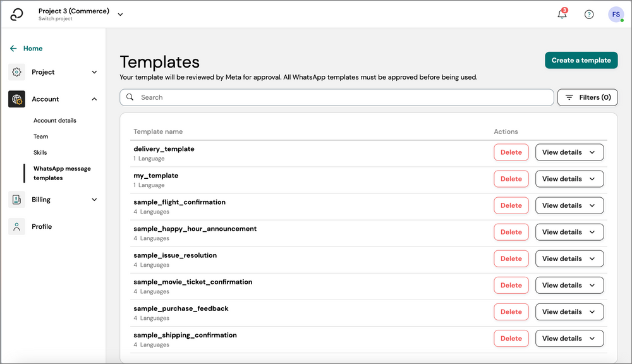Click the Project gear icon in sidebar

(x=17, y=72)
